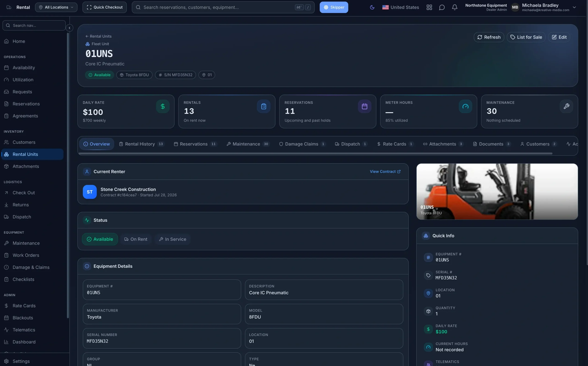588x366 pixels.
Task: Set status to In Service
Action: [172, 239]
